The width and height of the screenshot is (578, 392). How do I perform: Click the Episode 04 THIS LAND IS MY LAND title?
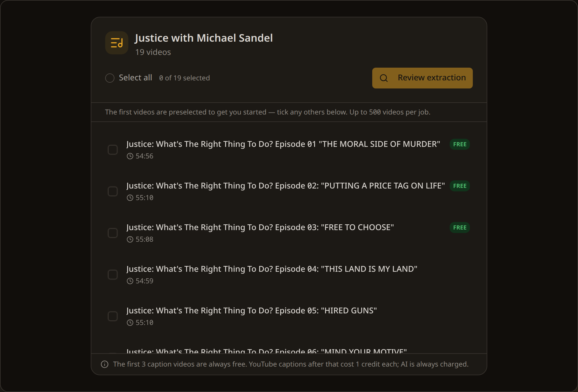pos(272,269)
